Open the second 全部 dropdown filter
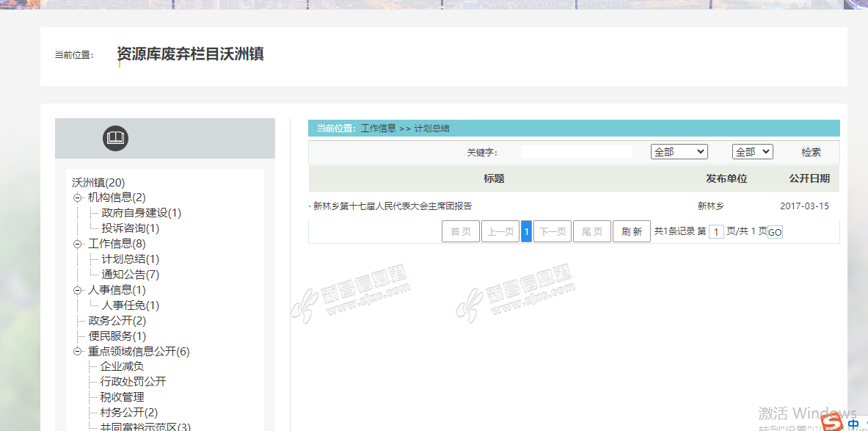 pyautogui.click(x=752, y=152)
